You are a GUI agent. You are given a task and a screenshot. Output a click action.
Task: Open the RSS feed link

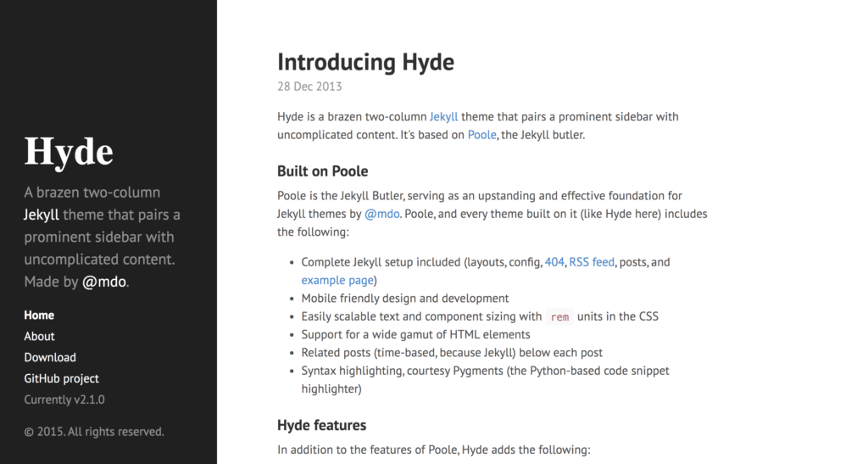click(x=592, y=262)
